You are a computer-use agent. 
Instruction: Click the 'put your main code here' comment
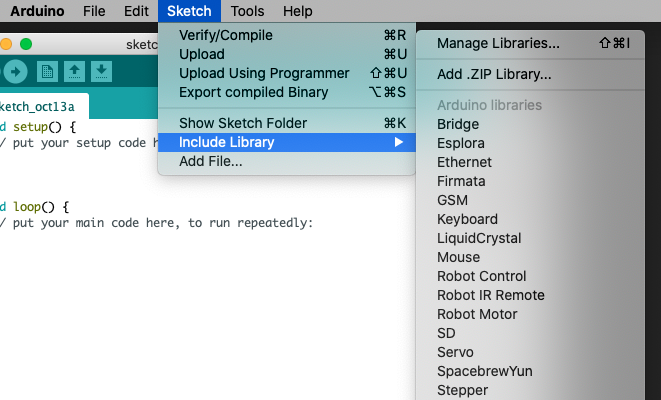pos(156,223)
